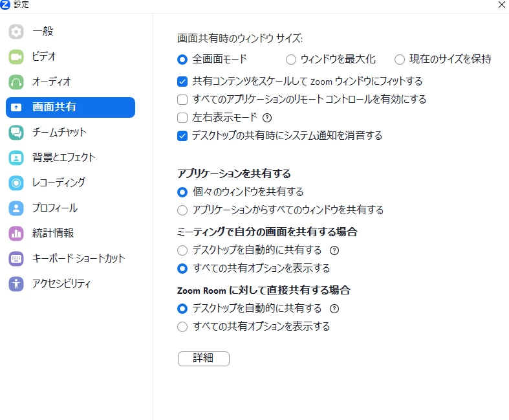Select Zoom Room デスクトップを自動的に共有する radio
Viewport: 509px width, 420px height.
[x=182, y=308]
